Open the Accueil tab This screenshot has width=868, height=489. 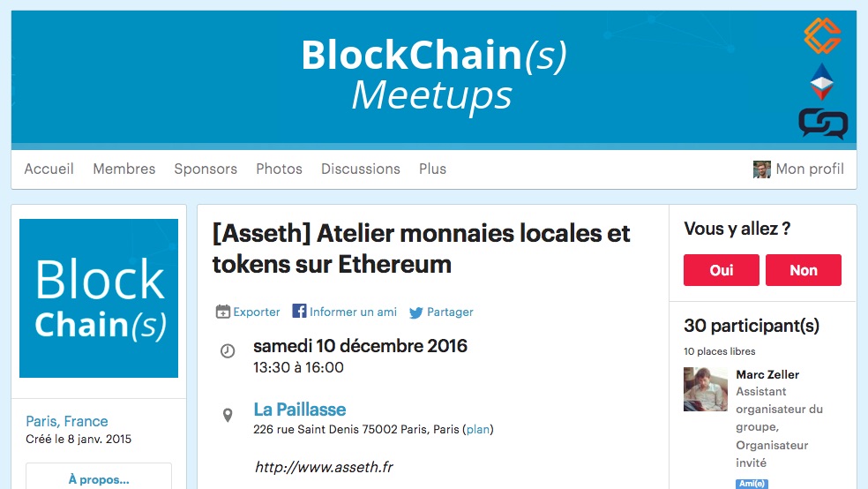pyautogui.click(x=49, y=169)
